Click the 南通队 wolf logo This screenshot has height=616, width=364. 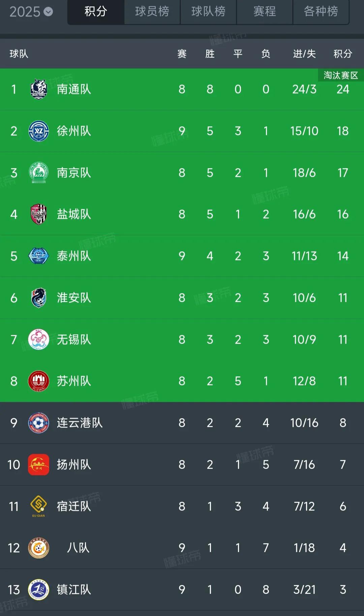[38, 89]
